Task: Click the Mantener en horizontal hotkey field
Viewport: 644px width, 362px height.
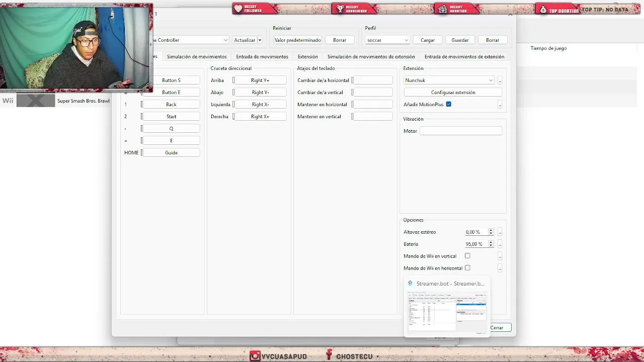Action: click(x=373, y=105)
